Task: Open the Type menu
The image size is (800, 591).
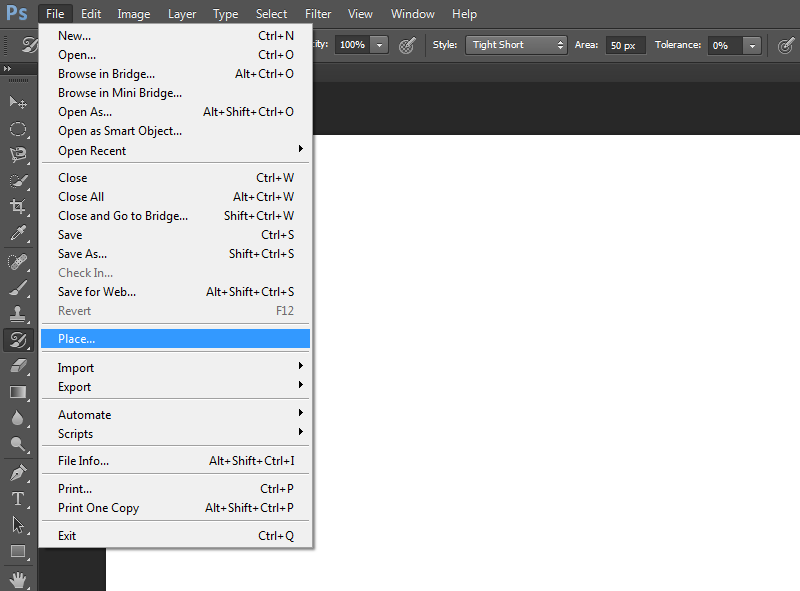Action: tap(226, 14)
